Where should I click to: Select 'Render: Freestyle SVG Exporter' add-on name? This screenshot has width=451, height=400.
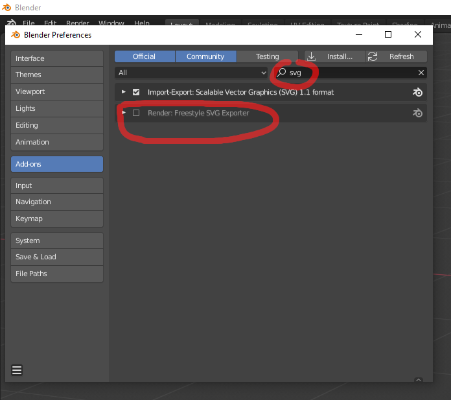198,113
